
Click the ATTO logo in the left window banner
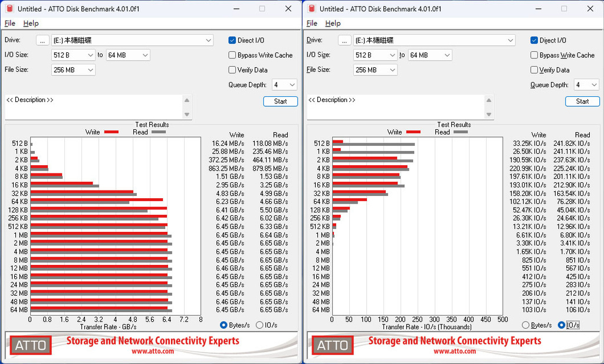point(31,345)
